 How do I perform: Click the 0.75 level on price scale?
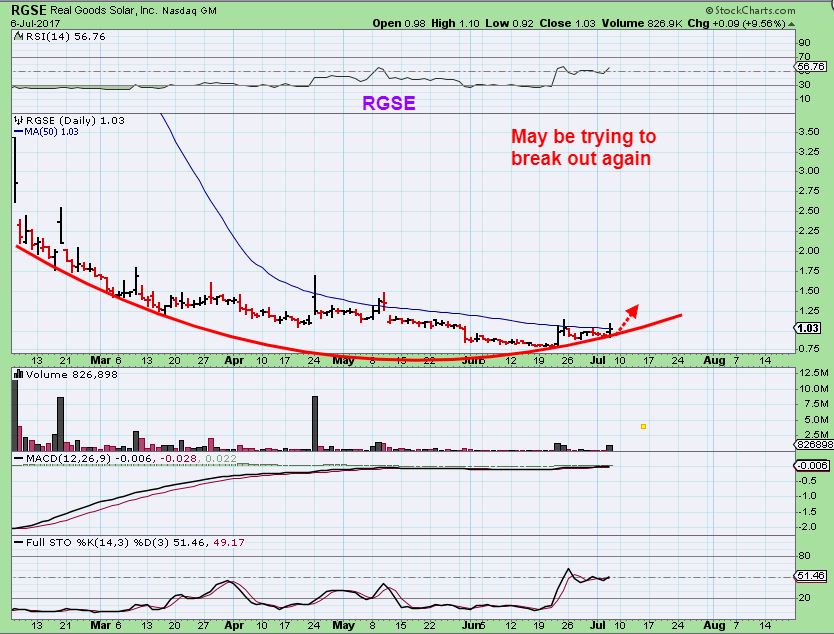coord(808,348)
